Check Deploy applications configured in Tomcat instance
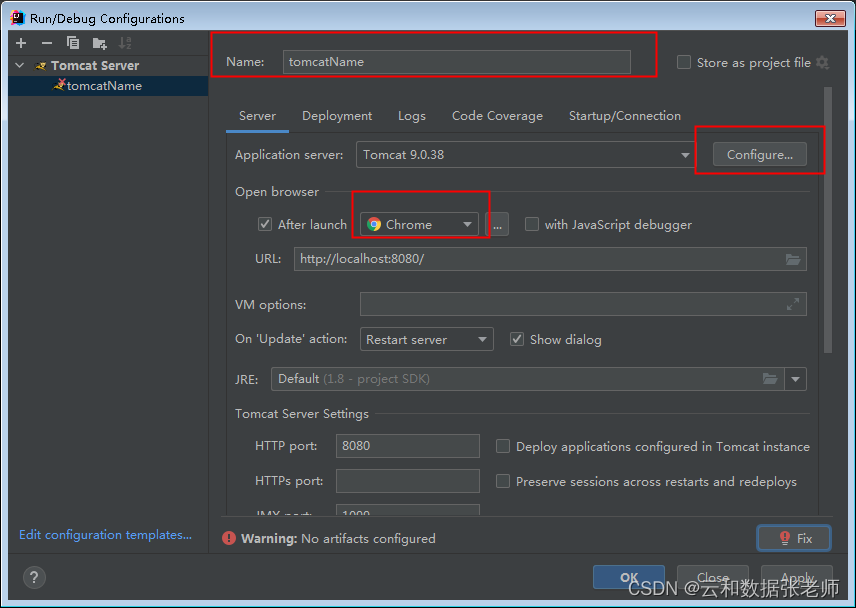Viewport: 856px width, 608px height. coord(503,446)
